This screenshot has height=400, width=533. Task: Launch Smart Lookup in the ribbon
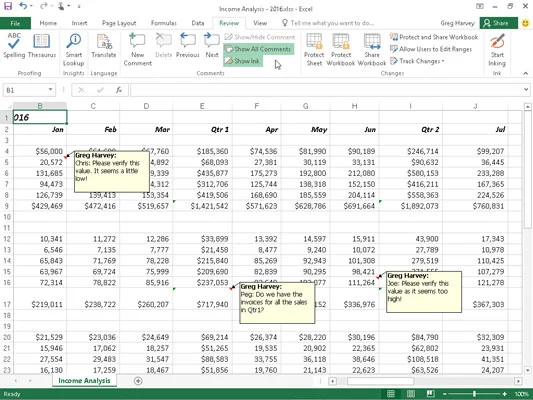pos(73,50)
